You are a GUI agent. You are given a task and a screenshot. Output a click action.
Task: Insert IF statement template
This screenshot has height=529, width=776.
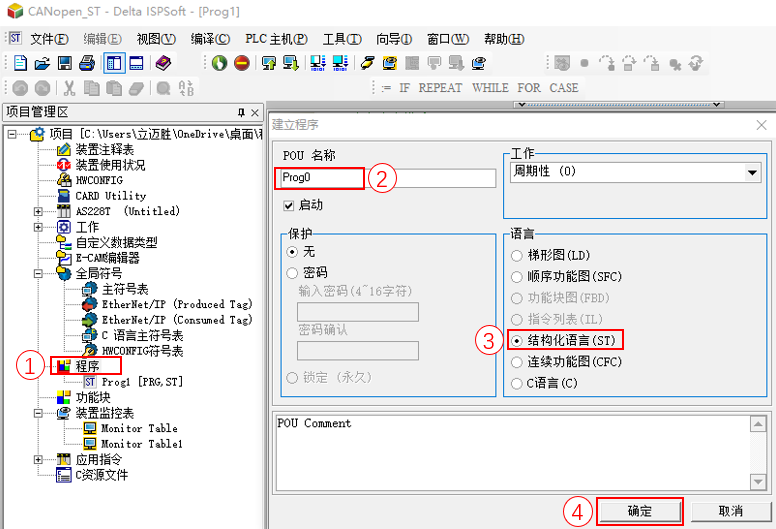coord(404,88)
